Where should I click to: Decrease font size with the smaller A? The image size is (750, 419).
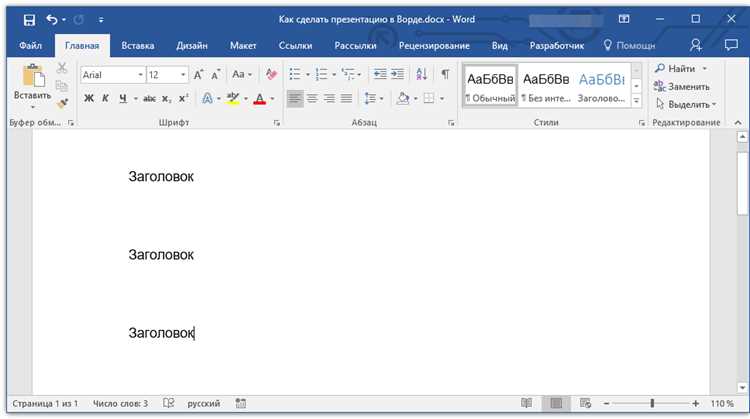click(x=216, y=75)
